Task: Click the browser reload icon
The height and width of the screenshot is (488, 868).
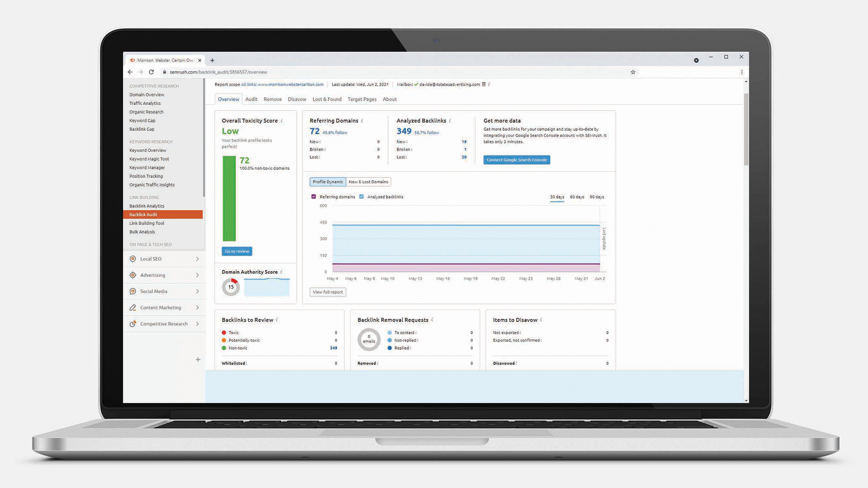Action: coord(151,72)
